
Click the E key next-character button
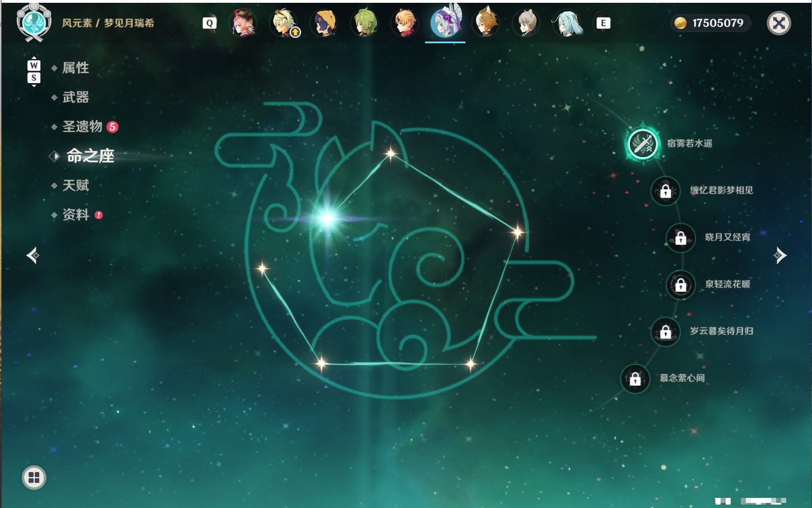603,23
